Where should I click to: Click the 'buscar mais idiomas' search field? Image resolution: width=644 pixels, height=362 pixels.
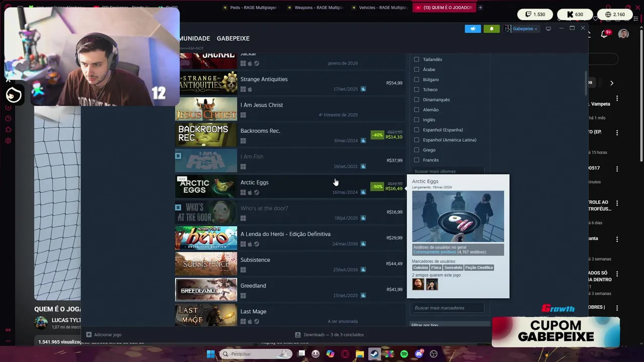448,171
